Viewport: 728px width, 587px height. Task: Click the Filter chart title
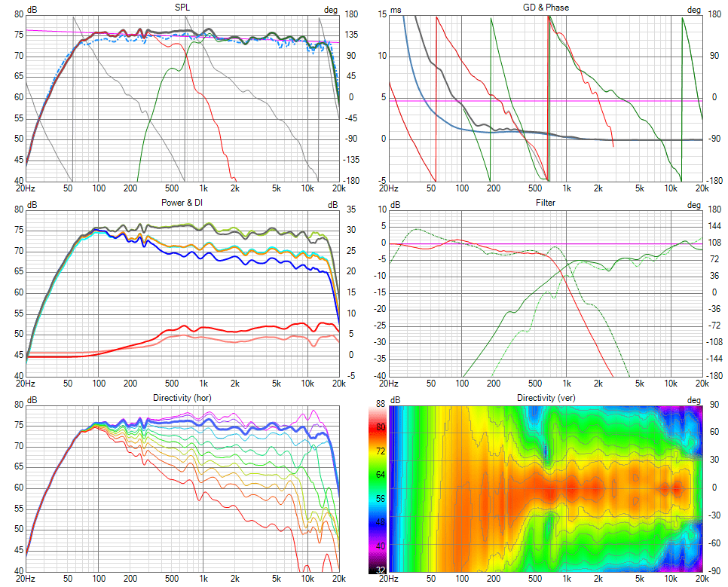(x=546, y=203)
